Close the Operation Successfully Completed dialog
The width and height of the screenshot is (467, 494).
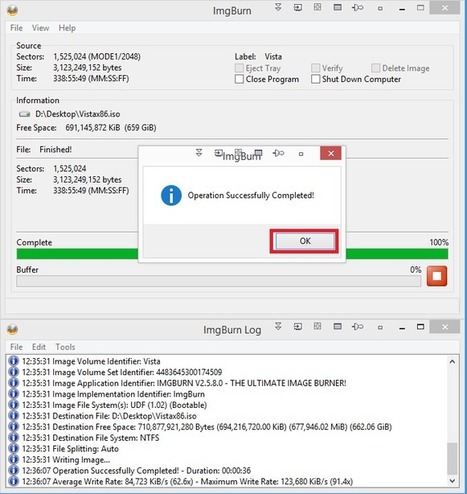click(x=331, y=153)
